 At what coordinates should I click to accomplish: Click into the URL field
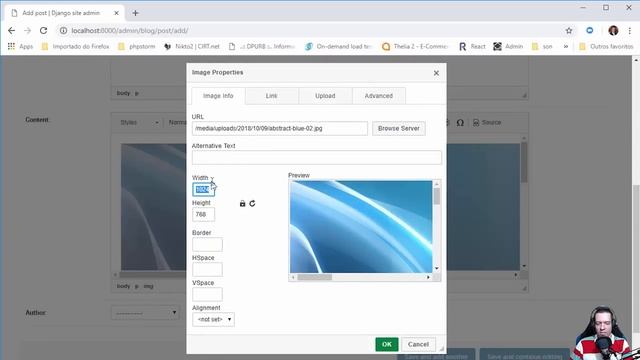tap(280, 128)
